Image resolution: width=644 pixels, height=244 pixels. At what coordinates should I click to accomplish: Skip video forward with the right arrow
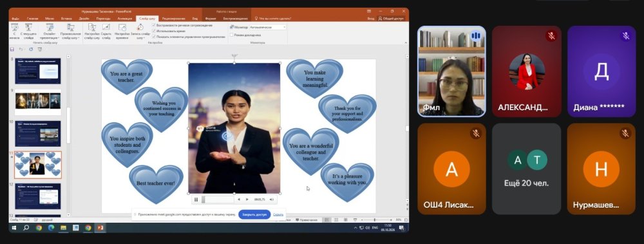[x=247, y=200]
